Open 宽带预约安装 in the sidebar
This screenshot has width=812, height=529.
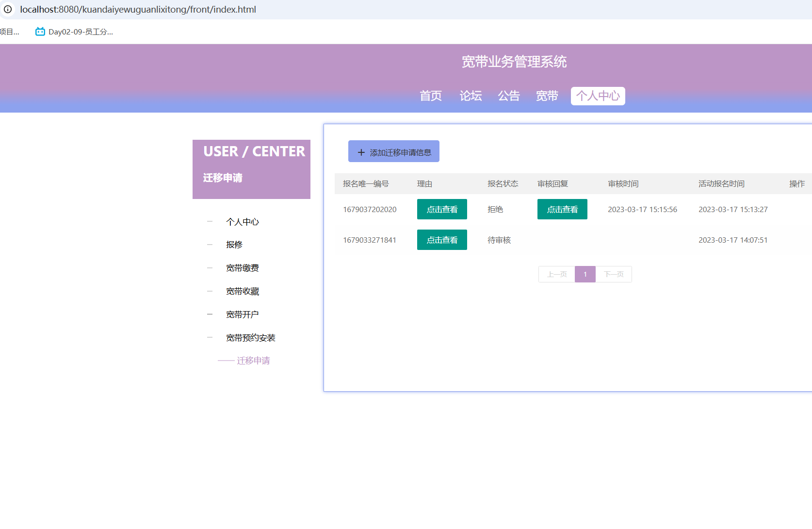tap(251, 338)
